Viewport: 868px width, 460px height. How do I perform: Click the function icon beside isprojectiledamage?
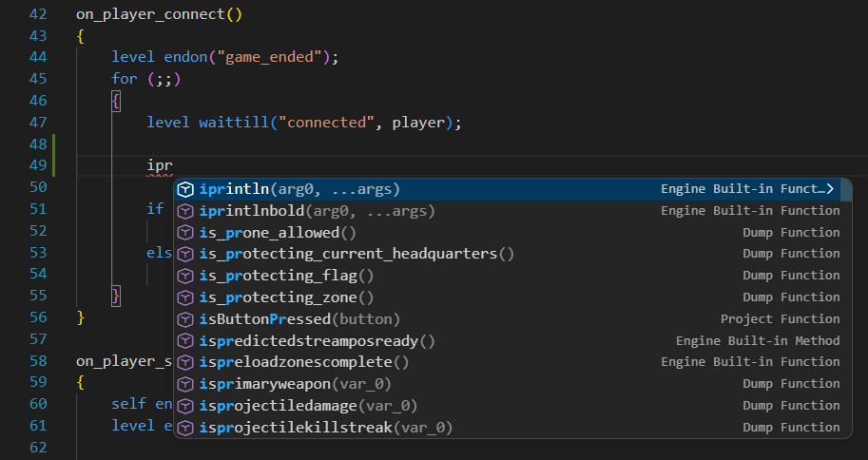point(185,406)
